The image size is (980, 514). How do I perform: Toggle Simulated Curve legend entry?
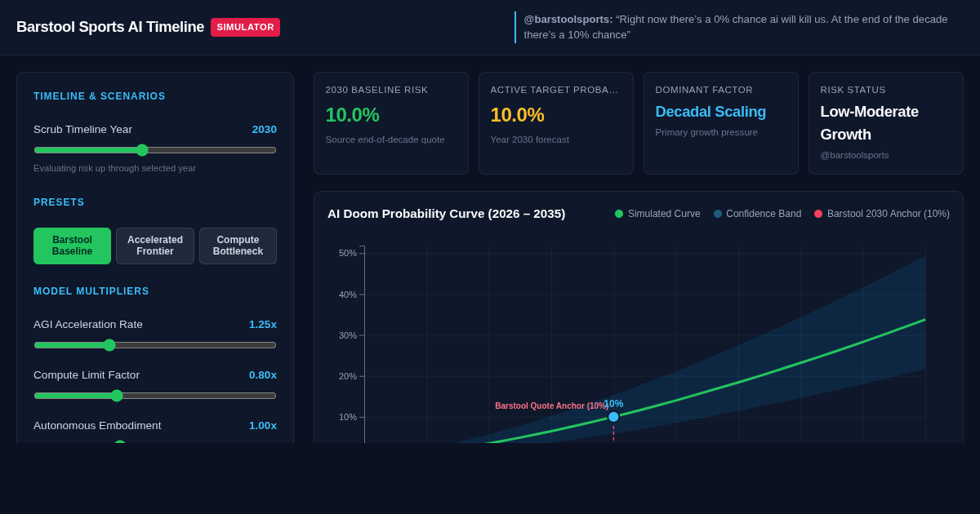pyautogui.click(x=657, y=214)
